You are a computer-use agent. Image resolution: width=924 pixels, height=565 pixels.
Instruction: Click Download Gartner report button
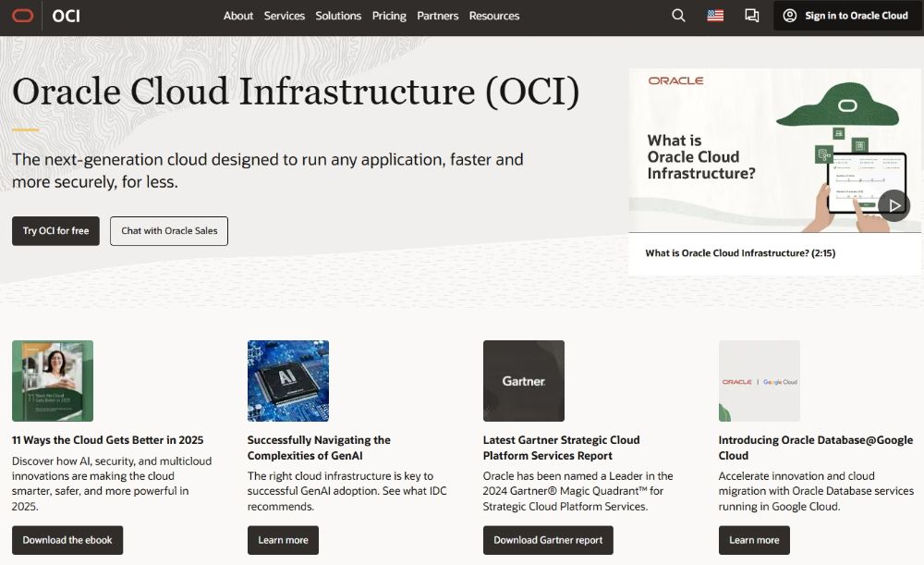coord(548,540)
